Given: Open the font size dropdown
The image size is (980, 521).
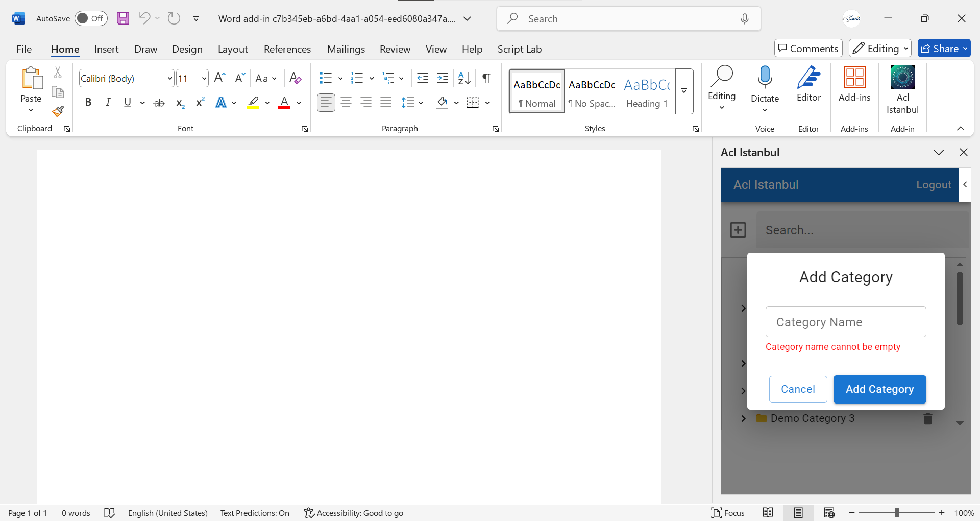Looking at the screenshot, I should coord(204,78).
